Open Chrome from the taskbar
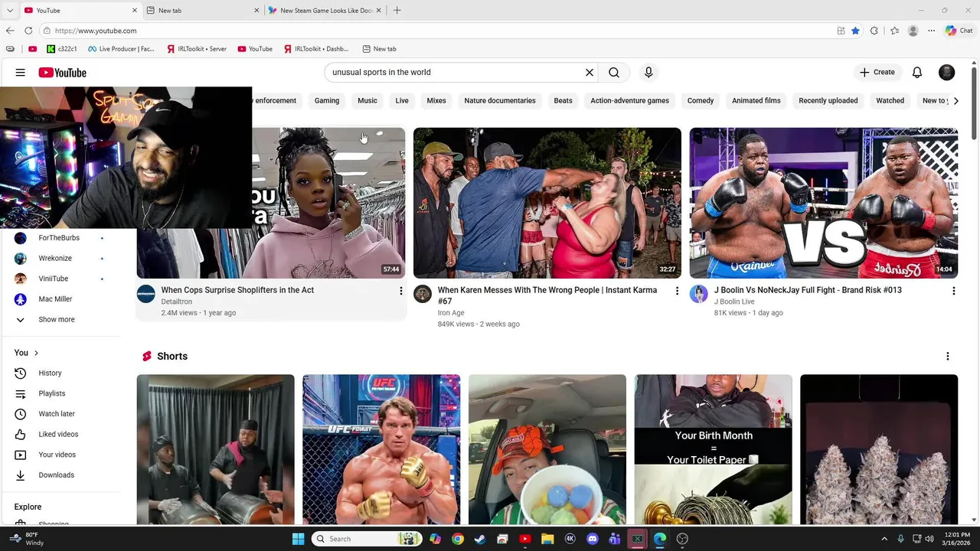 point(457,539)
